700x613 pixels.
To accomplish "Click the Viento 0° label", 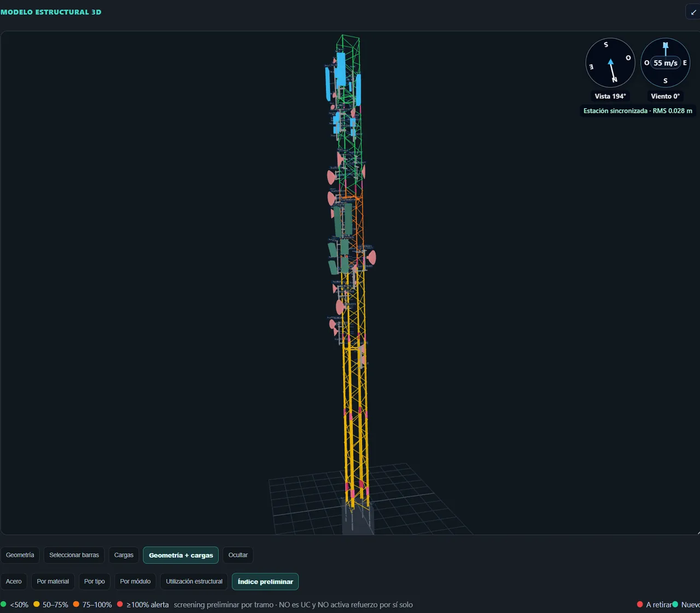I will [666, 96].
